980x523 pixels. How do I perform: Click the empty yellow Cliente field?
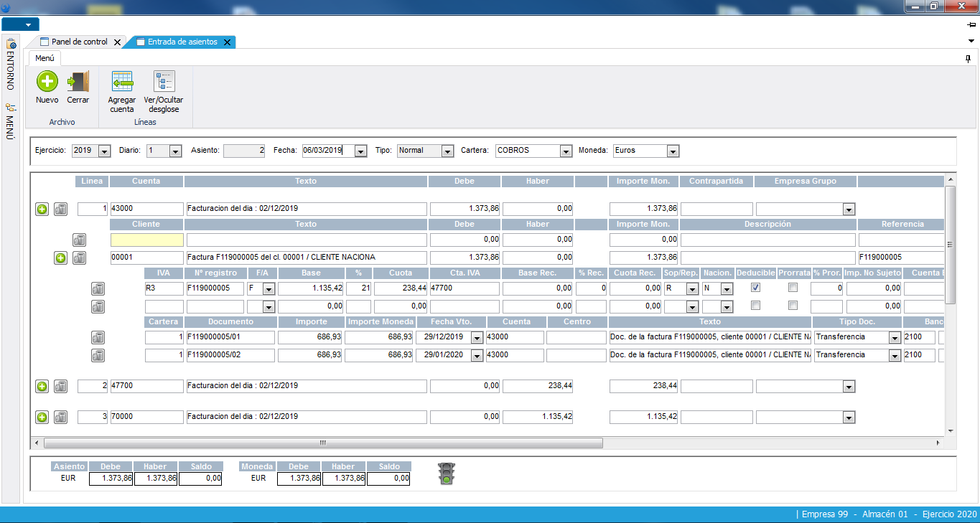tap(146, 240)
